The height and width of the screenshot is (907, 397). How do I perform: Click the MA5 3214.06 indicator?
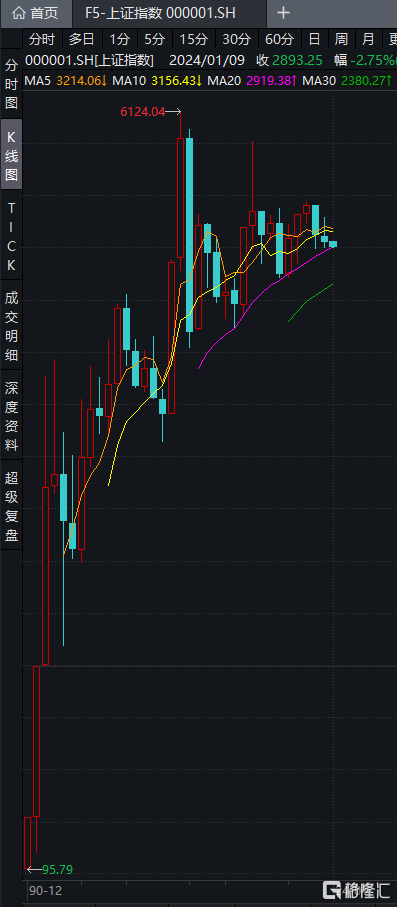pyautogui.click(x=65, y=80)
